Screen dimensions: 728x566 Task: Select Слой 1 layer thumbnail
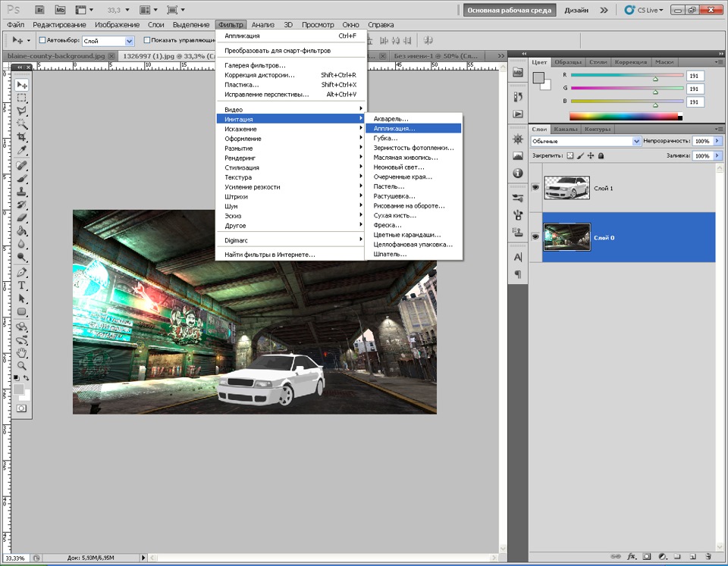click(x=567, y=188)
